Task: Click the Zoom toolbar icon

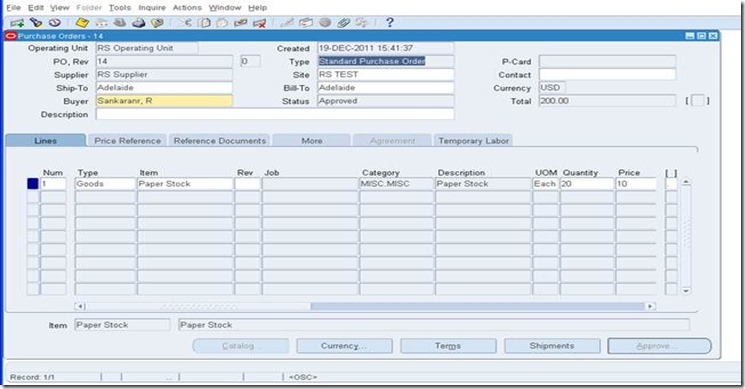Action: click(306, 22)
